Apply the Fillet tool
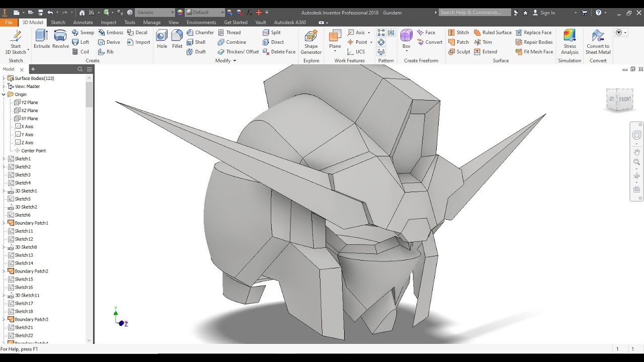The width and height of the screenshot is (644, 362). (x=177, y=39)
